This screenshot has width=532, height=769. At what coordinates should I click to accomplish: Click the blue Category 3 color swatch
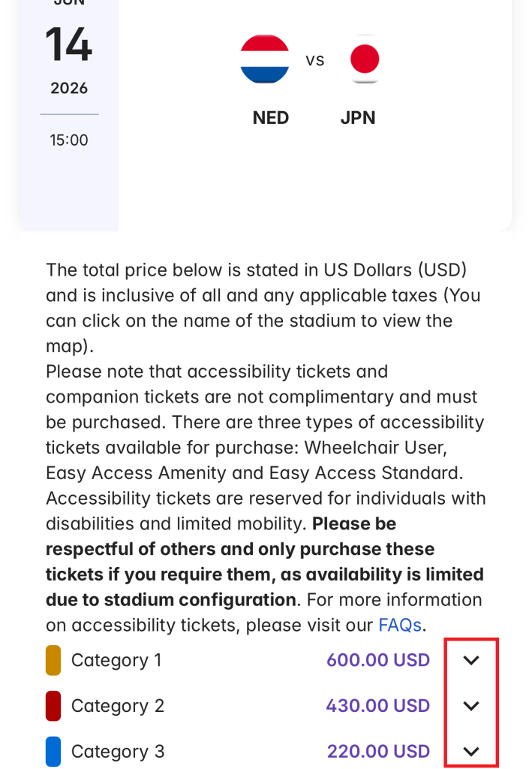(x=53, y=751)
